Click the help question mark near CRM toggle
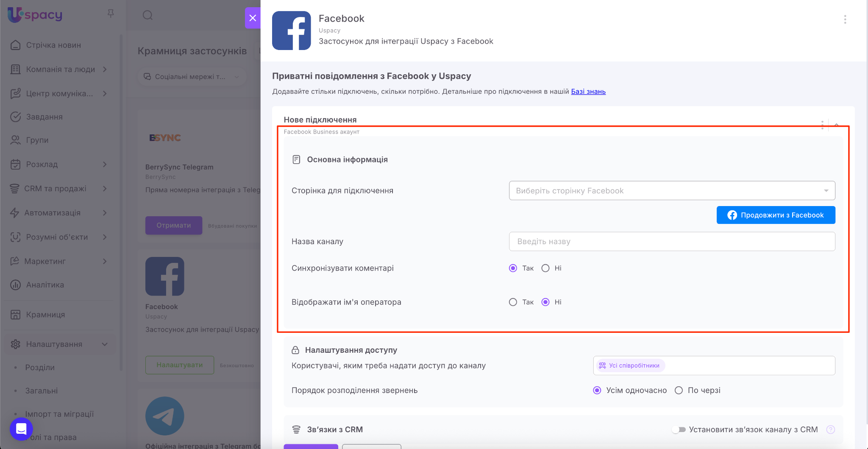The height and width of the screenshot is (449, 868). click(x=830, y=429)
